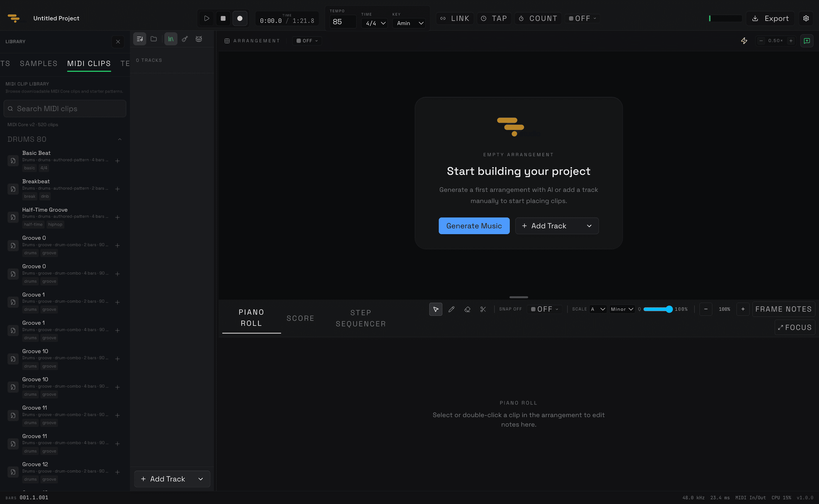Screen dimensions: 819x504
Task: Open the drum kit icon
Action: tap(199, 39)
